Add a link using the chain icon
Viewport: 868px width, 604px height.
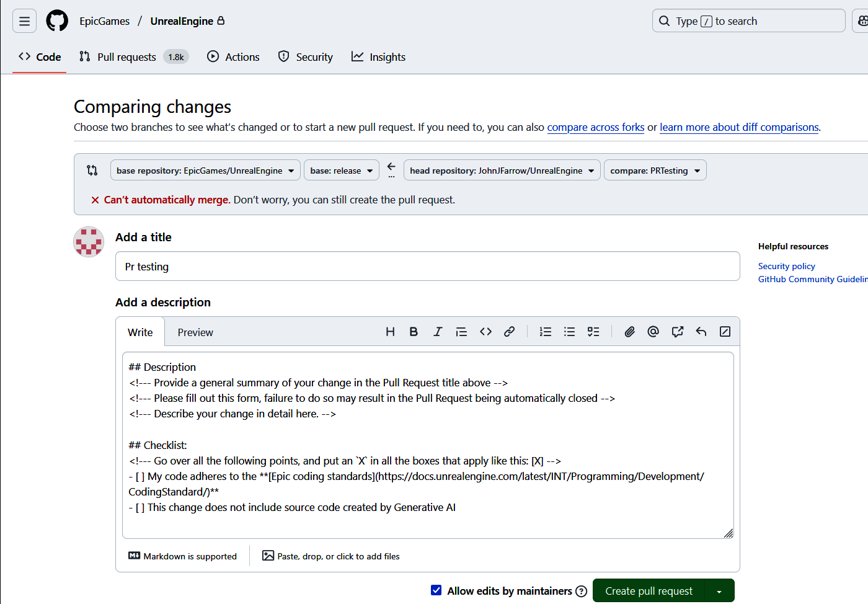tap(509, 332)
